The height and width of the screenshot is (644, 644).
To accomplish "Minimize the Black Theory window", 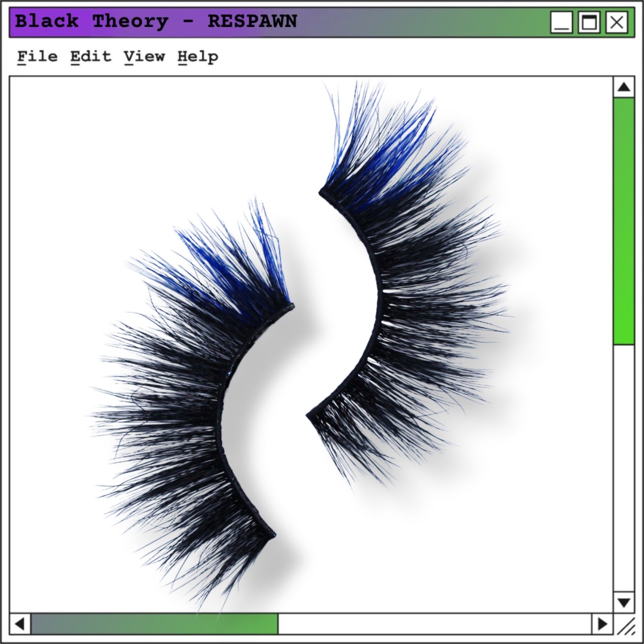I will coord(562,22).
